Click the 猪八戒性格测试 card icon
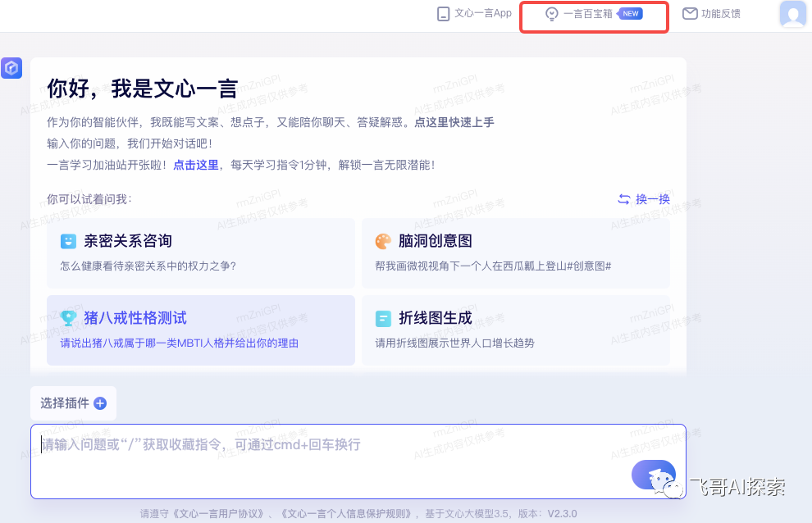812x523 pixels. click(x=70, y=318)
